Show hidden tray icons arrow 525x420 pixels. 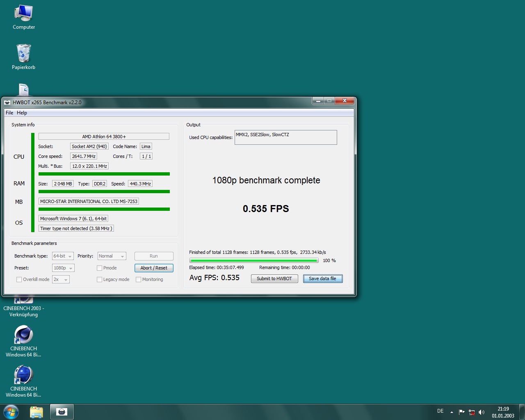pos(452,412)
